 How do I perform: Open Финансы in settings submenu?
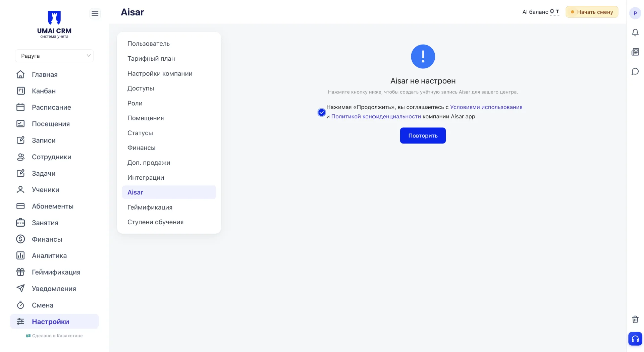[169, 148]
